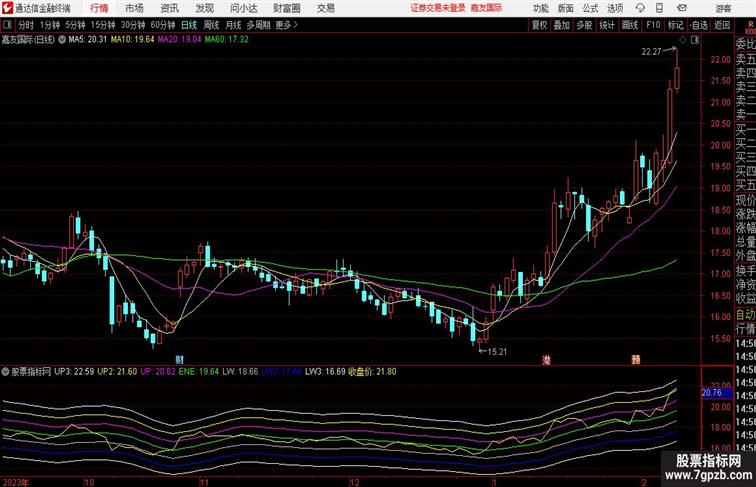Click the 标记 mark button
The width and height of the screenshot is (756, 487).
click(675, 25)
